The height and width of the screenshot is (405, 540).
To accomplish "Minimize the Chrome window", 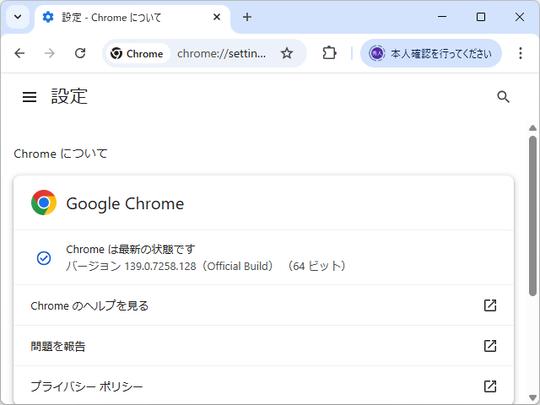I will [x=442, y=17].
